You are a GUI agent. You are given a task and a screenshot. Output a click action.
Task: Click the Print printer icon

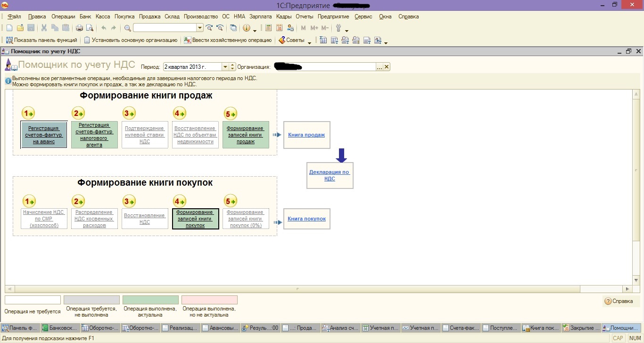point(79,28)
